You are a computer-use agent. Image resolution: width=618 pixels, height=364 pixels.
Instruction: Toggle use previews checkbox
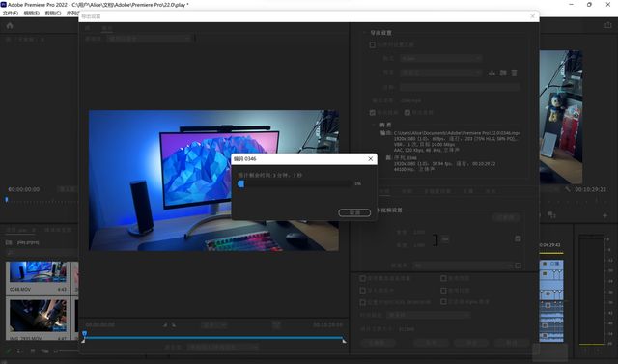pyautogui.click(x=443, y=278)
